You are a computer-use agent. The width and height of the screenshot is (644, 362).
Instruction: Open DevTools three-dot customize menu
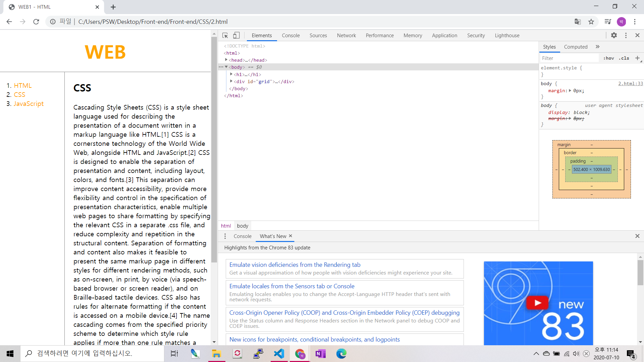coord(626,35)
